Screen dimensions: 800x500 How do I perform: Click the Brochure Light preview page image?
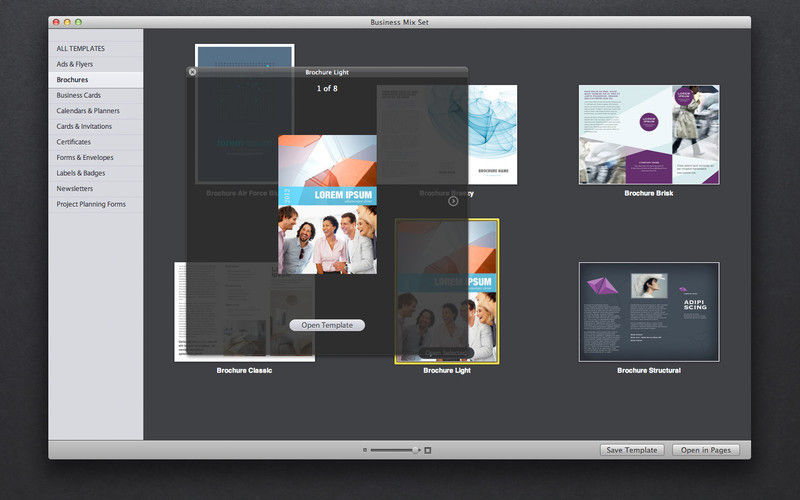pyautogui.click(x=328, y=205)
